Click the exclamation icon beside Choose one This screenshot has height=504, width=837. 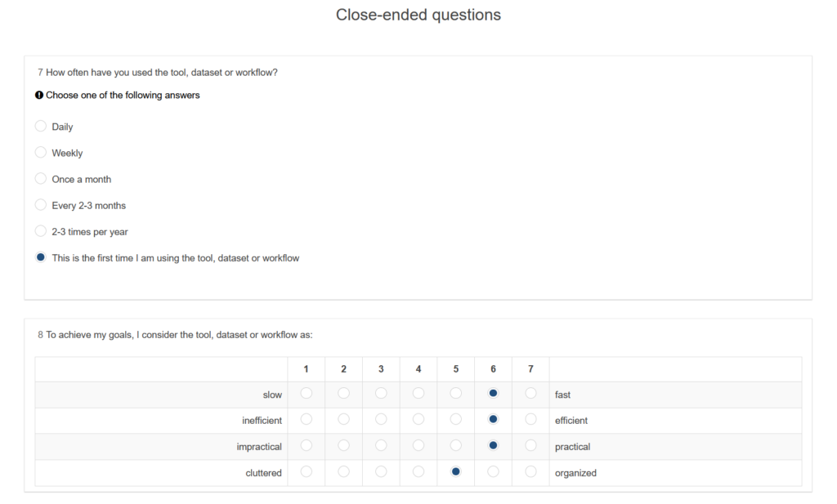click(x=39, y=96)
